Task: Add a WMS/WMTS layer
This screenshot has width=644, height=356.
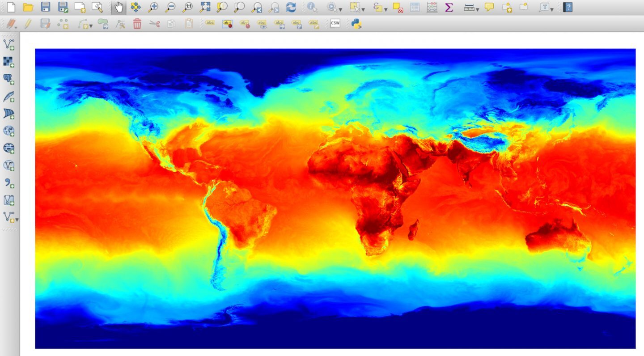Action: coord(9,131)
